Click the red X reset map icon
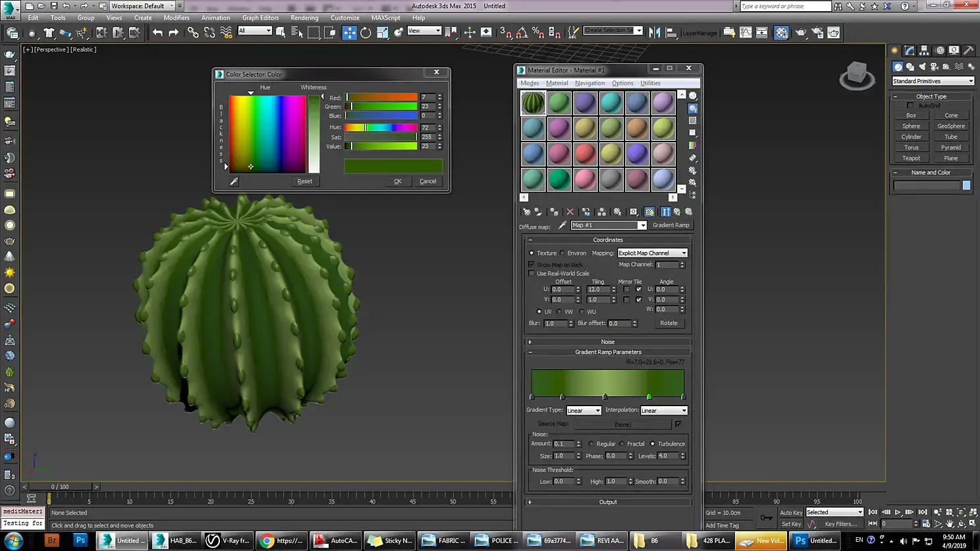 [570, 212]
